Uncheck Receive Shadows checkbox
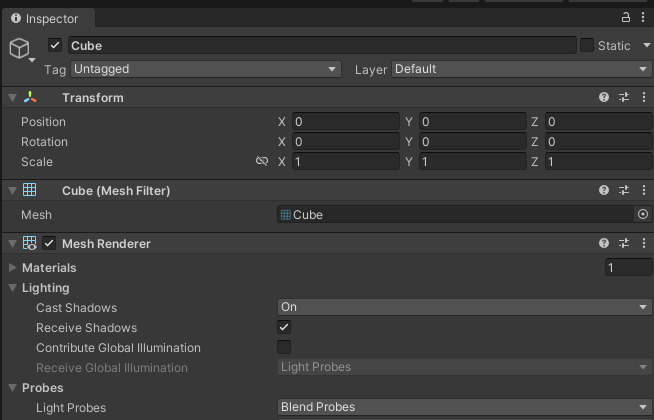This screenshot has height=420, width=654. (x=284, y=327)
